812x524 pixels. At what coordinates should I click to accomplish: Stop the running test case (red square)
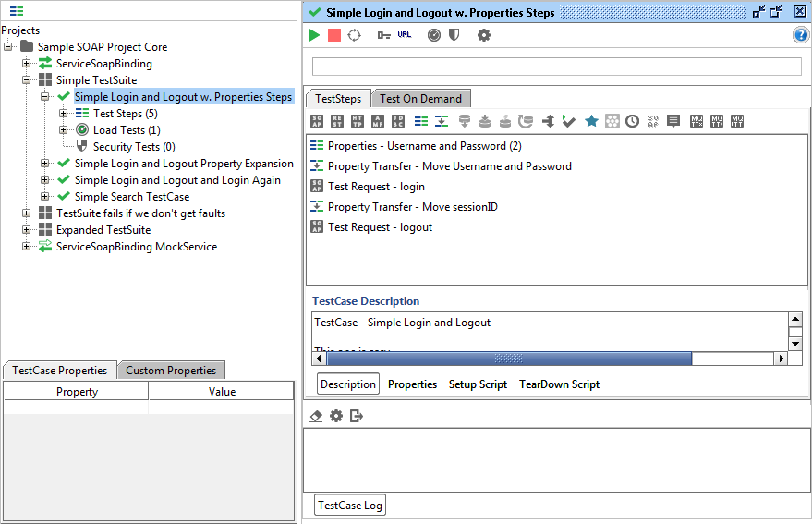334,35
